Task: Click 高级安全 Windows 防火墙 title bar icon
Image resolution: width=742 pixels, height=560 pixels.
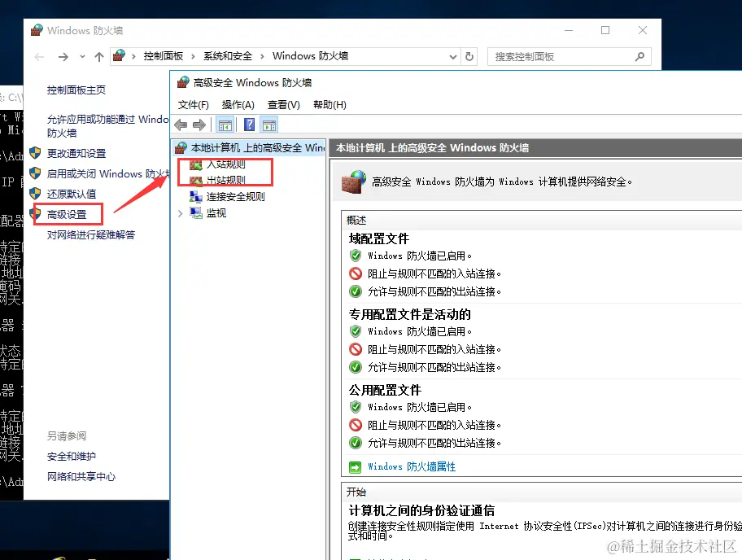Action: tap(183, 82)
